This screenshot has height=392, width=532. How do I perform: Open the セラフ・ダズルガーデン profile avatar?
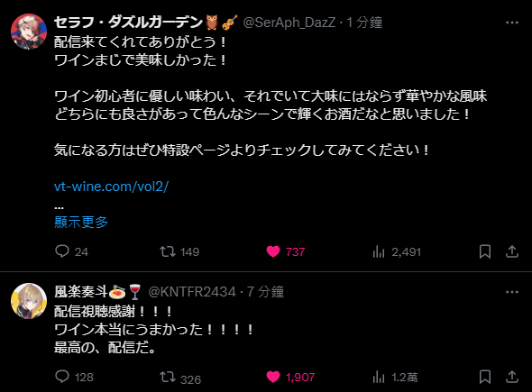point(29,32)
